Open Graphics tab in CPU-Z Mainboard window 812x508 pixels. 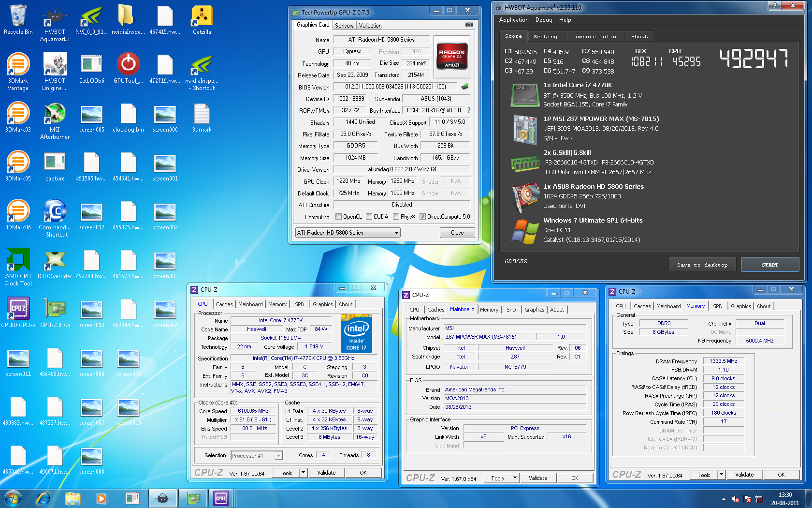(x=534, y=310)
